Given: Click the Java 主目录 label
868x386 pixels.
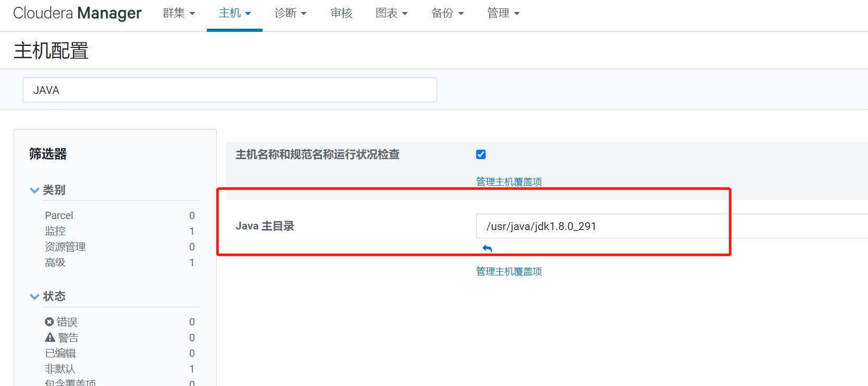Looking at the screenshot, I should [265, 226].
